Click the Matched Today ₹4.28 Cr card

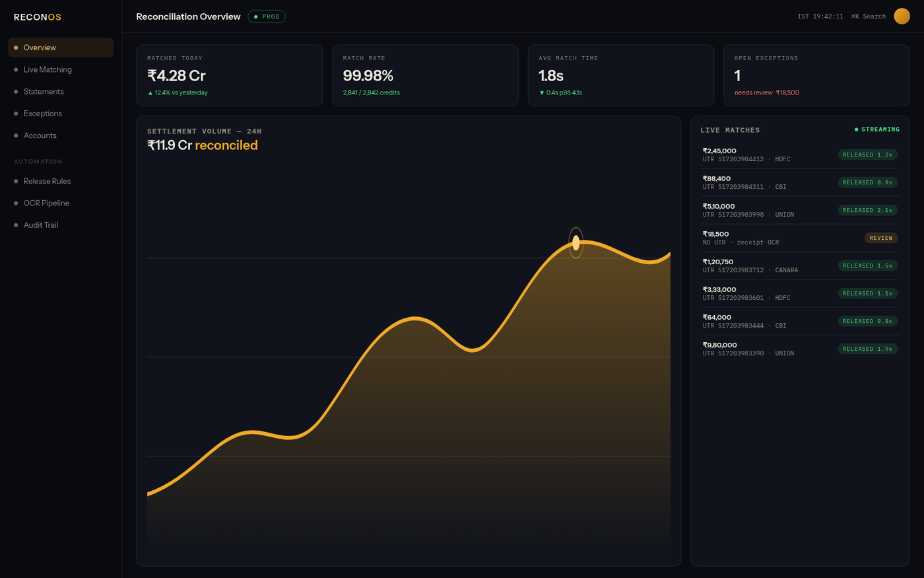(229, 75)
